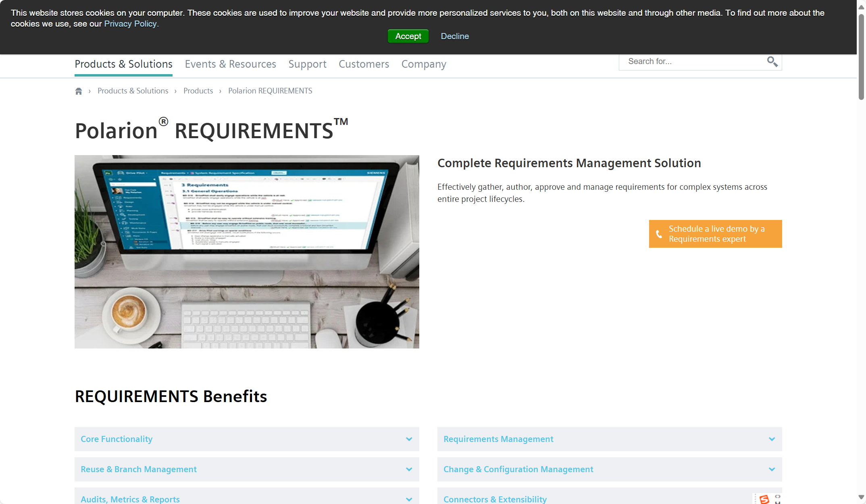The image size is (866, 504).
Task: Schedule a live demo by Requirements expert
Action: 716,234
